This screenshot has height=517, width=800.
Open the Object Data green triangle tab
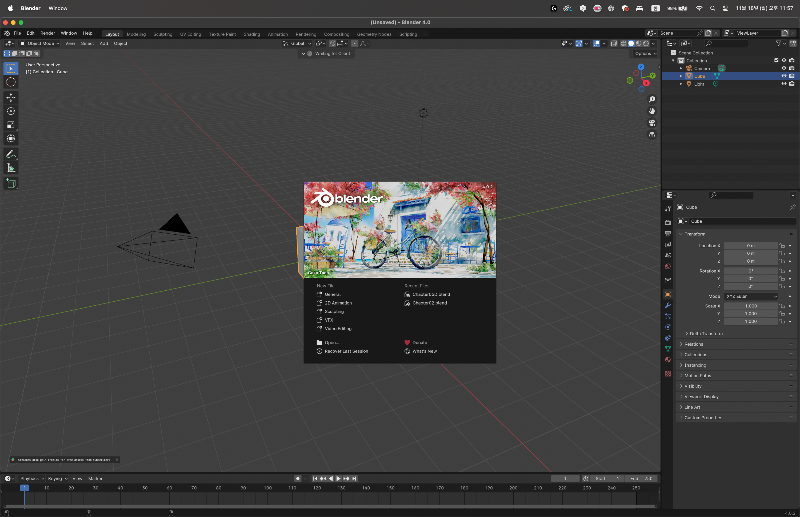pos(668,349)
